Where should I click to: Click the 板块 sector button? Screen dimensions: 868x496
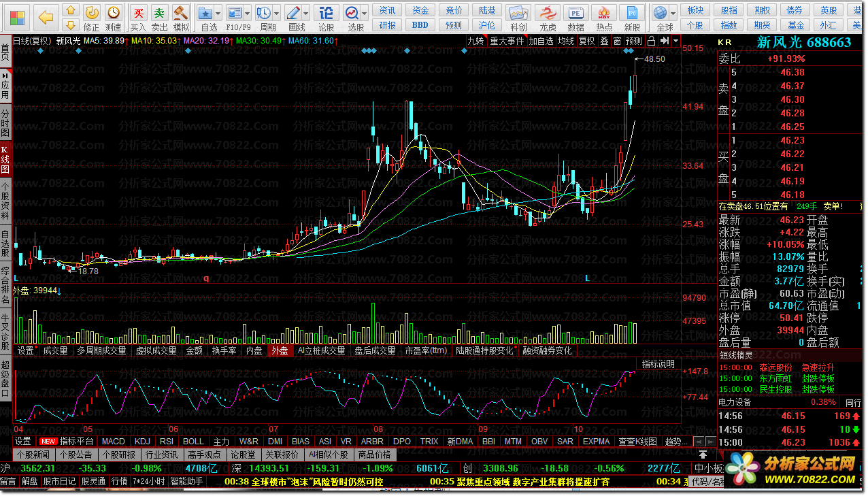[695, 10]
